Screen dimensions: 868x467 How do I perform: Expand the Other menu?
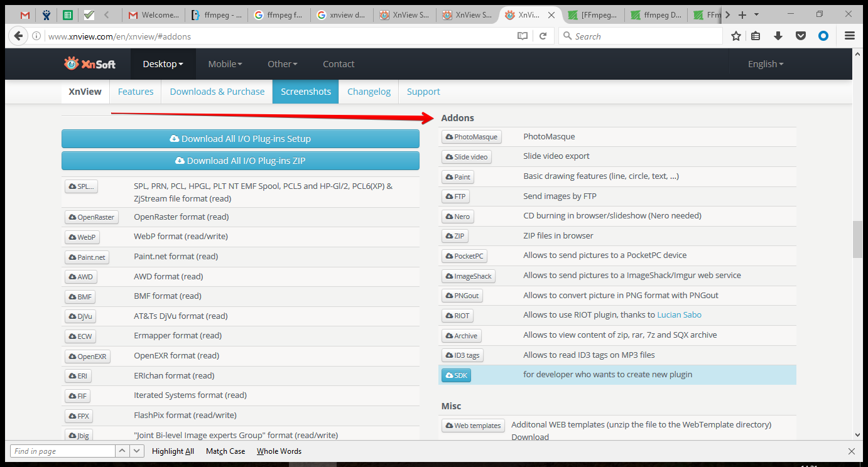[x=283, y=64]
